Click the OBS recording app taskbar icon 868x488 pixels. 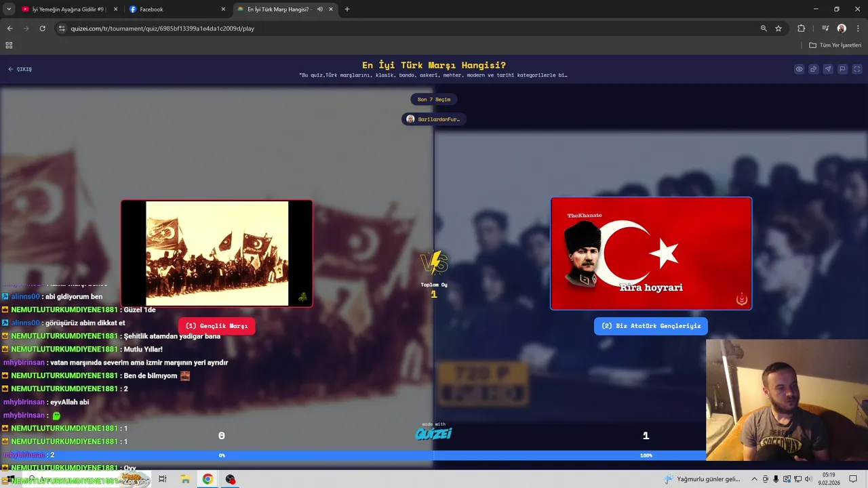click(231, 479)
